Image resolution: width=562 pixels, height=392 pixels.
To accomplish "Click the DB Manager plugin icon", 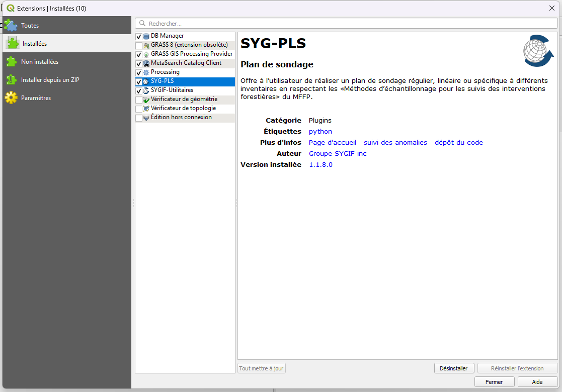I will (x=146, y=36).
